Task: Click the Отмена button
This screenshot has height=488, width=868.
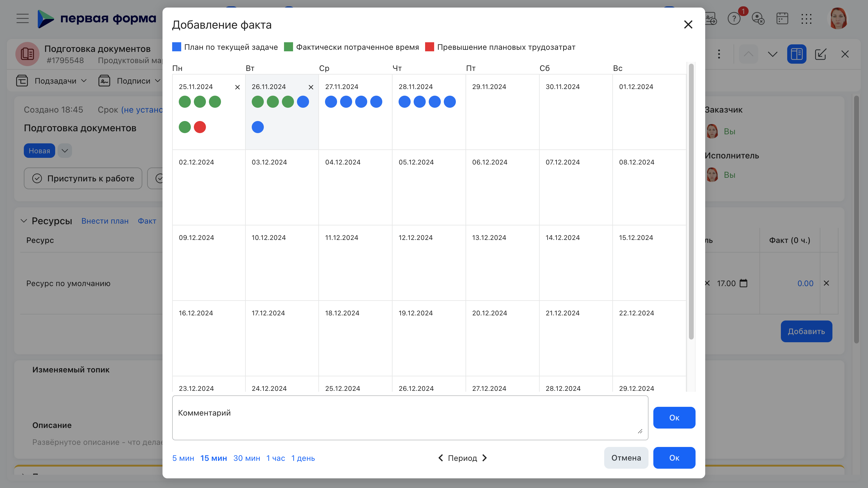Action: tap(626, 458)
